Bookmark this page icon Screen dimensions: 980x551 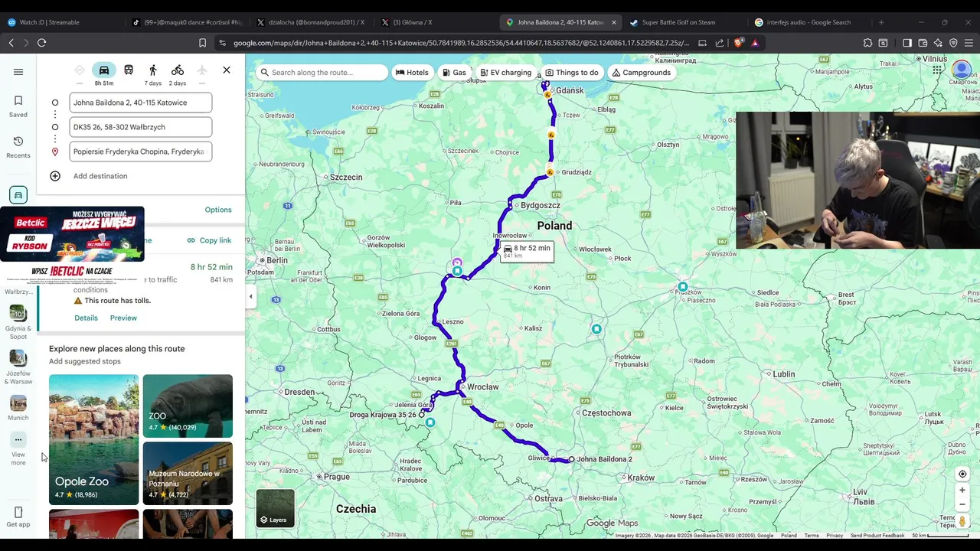(x=202, y=43)
